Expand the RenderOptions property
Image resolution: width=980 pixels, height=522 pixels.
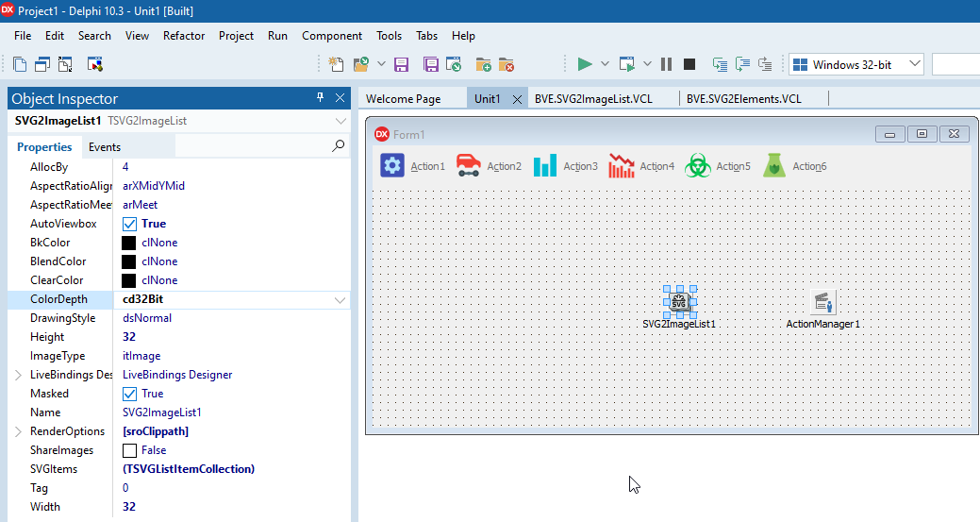pyautogui.click(x=18, y=431)
